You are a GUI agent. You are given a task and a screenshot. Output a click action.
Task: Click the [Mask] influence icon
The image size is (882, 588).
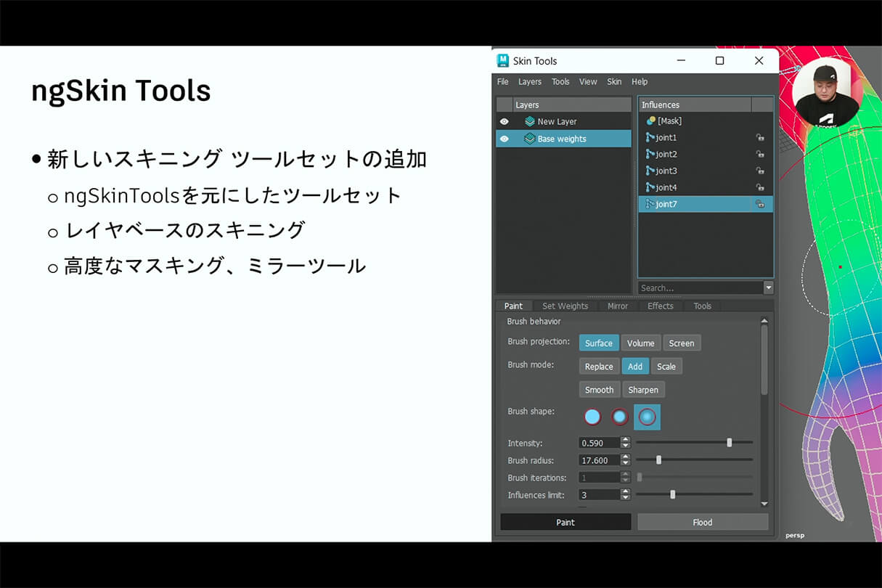[x=651, y=121]
